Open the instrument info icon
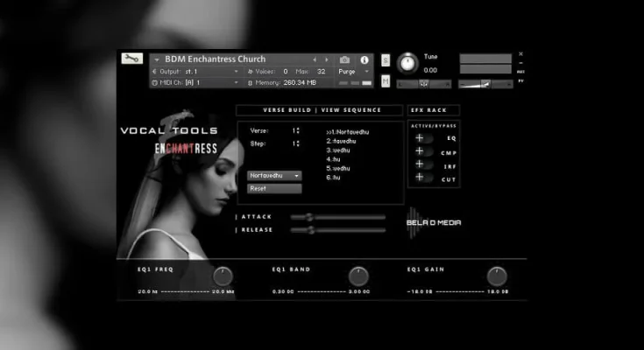This screenshot has width=644, height=350. point(364,59)
